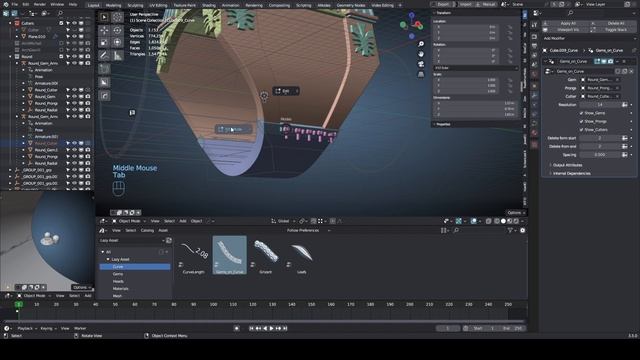The height and width of the screenshot is (360, 640).
Task: Open the Modifiers wrench tab in Properties
Action: (x=534, y=95)
